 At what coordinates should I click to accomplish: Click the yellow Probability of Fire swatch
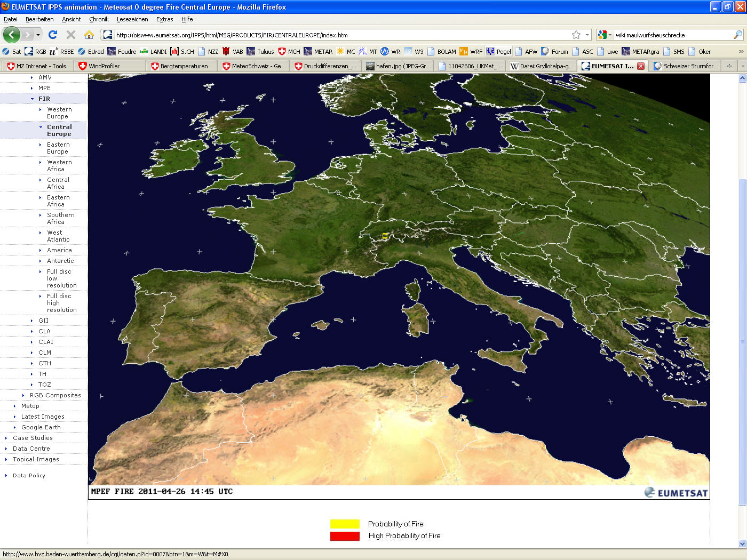click(x=345, y=524)
